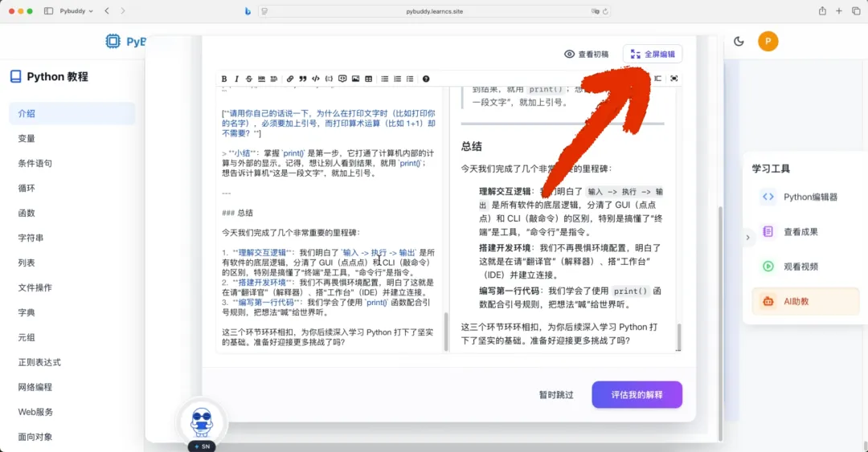Image resolution: width=868 pixels, height=452 pixels.
Task: Toggle the editor fullscreen icon in toolbar
Action: click(674, 79)
